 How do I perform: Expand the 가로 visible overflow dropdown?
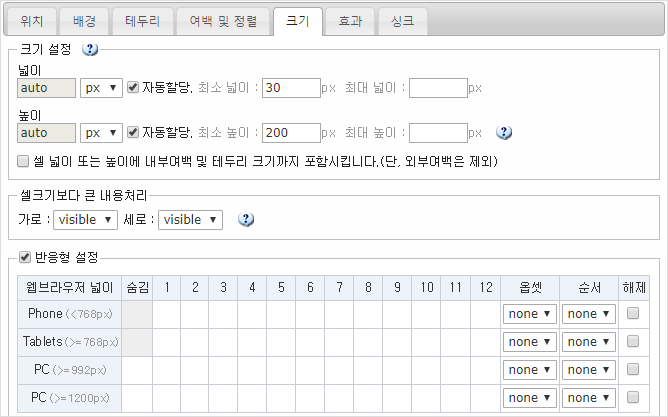pos(85,219)
